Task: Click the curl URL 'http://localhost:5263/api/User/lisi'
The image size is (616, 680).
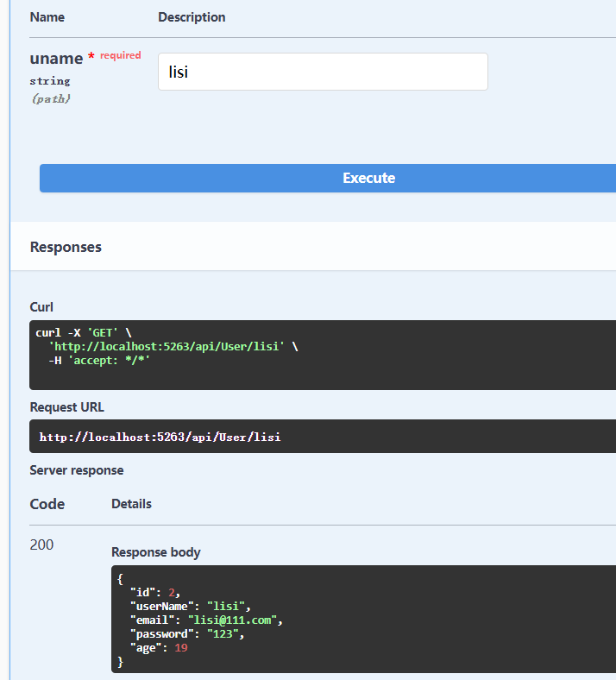Action: (x=167, y=347)
